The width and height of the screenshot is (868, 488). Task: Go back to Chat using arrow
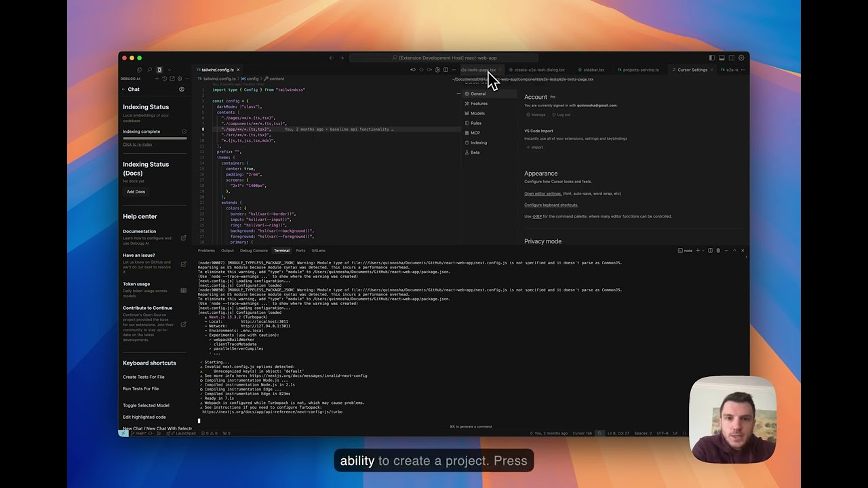(x=123, y=89)
